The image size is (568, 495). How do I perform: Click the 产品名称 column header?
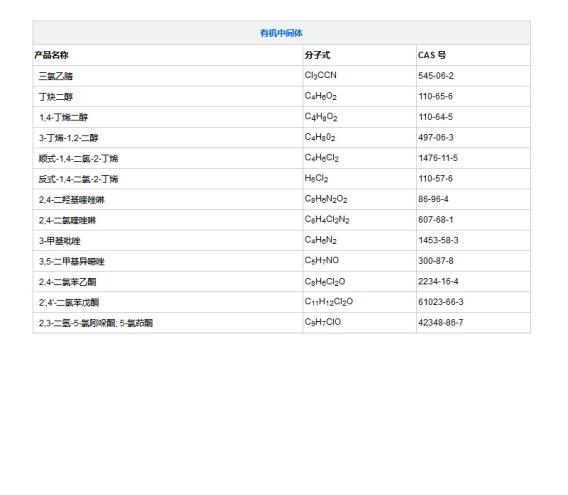pyautogui.click(x=51, y=55)
